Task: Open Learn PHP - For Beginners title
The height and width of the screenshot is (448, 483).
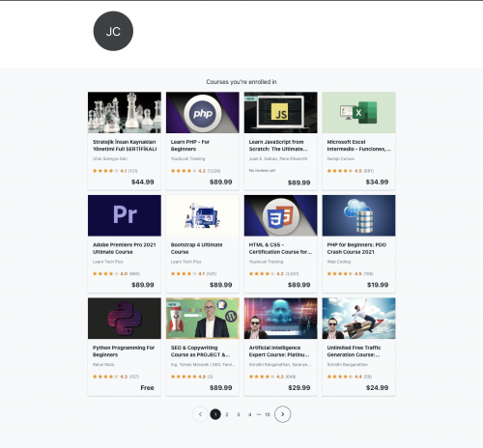Action: tap(190, 146)
